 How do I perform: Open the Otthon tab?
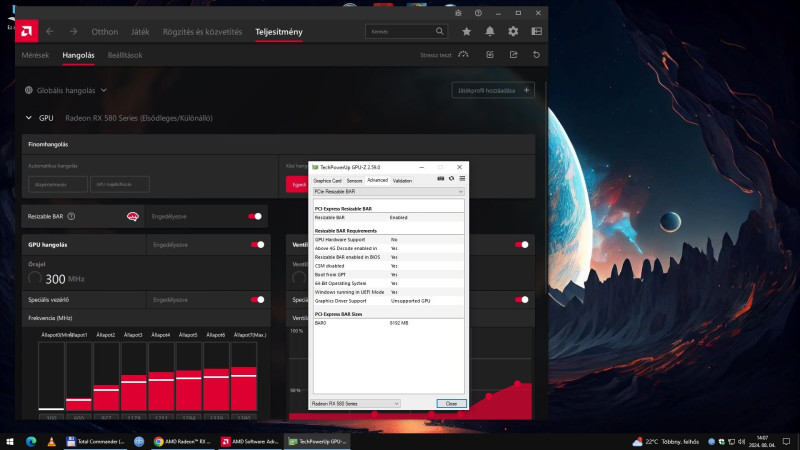tap(105, 32)
